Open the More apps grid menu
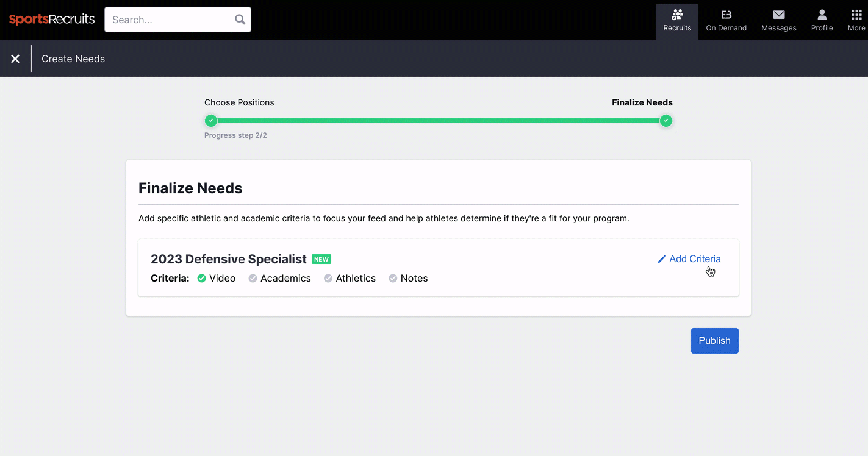The height and width of the screenshot is (456, 868). 856,21
